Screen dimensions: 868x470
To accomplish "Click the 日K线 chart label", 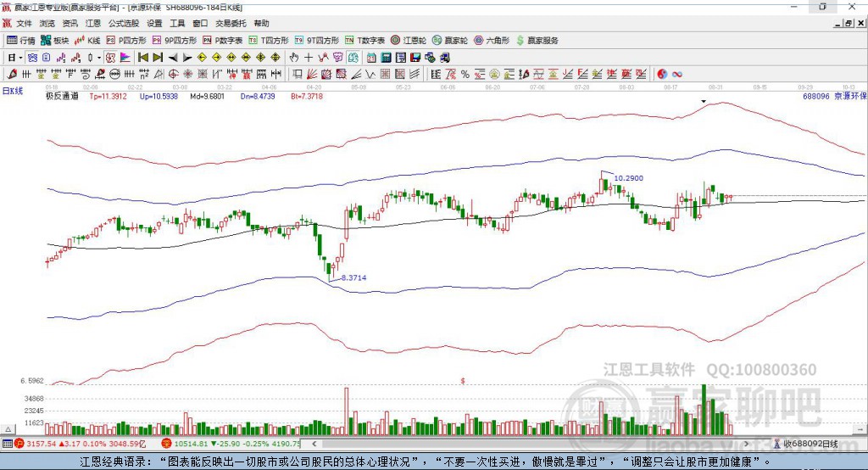I will [14, 90].
